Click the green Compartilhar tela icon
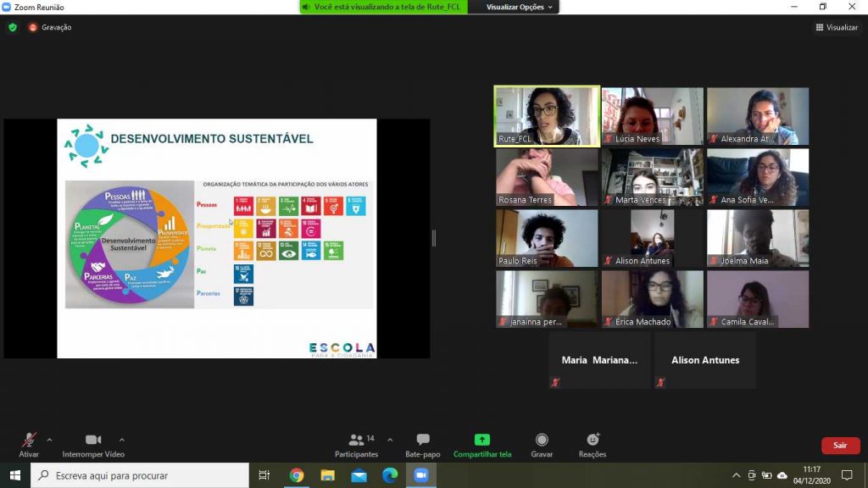The height and width of the screenshot is (488, 868). [481, 440]
